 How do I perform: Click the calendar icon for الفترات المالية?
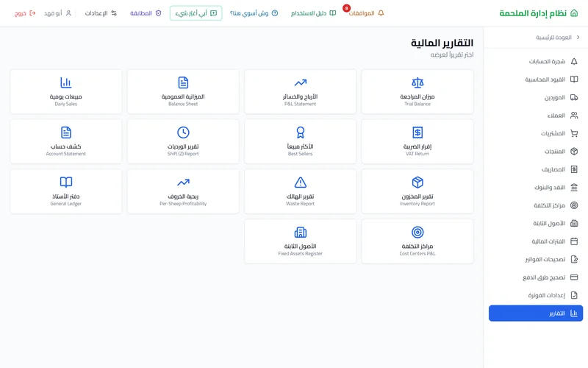pyautogui.click(x=574, y=241)
